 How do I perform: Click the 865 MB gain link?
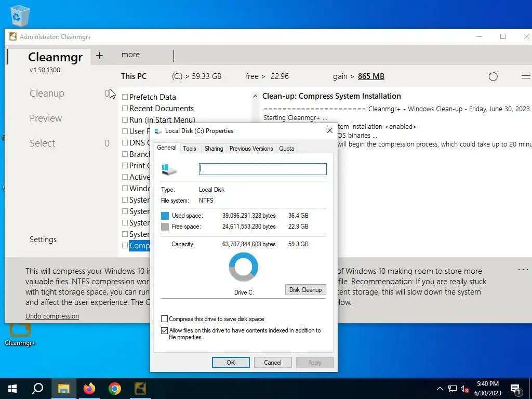tap(371, 76)
